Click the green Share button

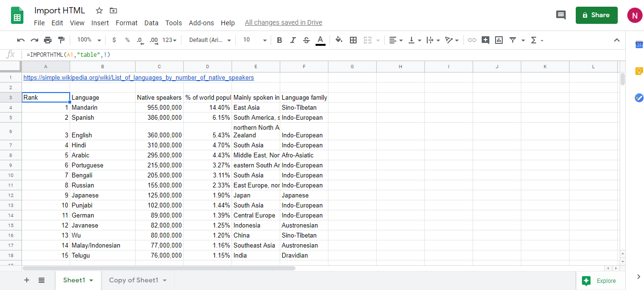[x=596, y=15]
